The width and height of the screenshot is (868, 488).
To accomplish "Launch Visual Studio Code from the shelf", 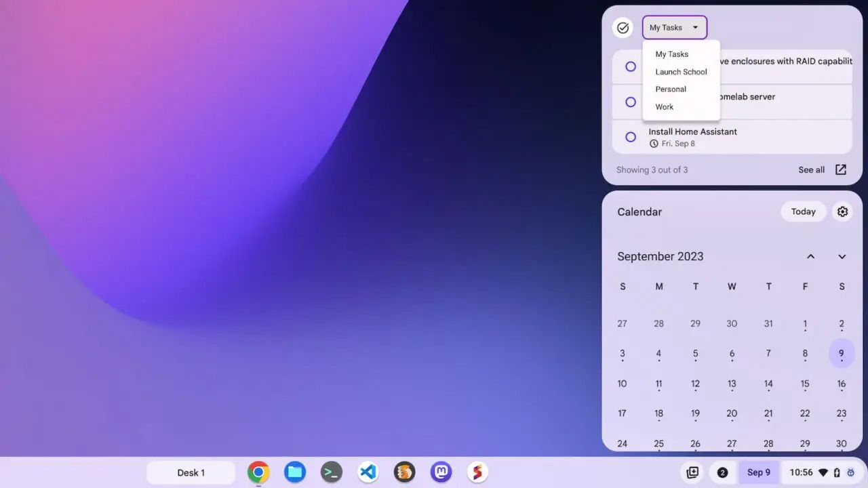I will (x=368, y=472).
